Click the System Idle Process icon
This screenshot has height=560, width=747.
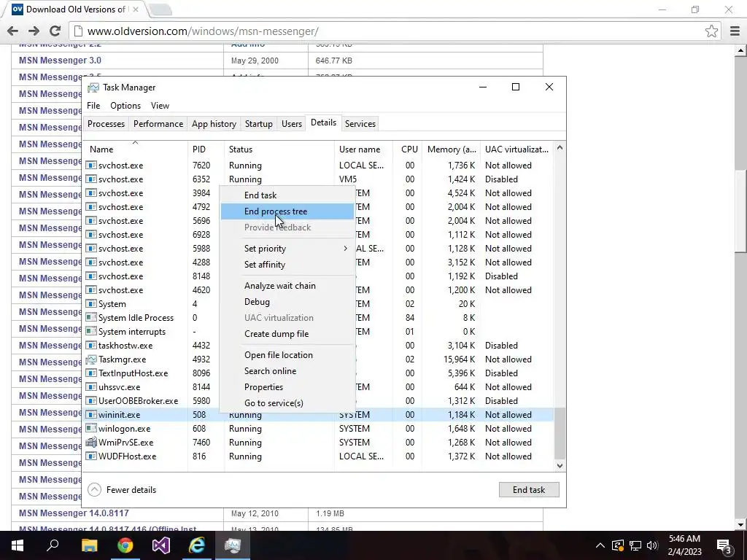[91, 318]
